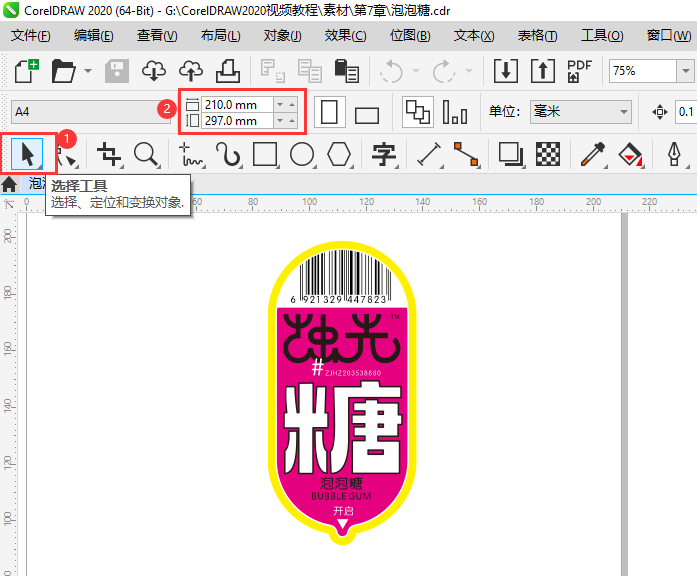Select the Rectangle tool

point(265,154)
